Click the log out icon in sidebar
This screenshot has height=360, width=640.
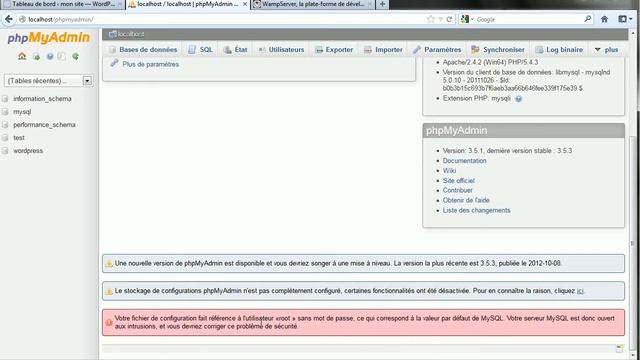(37, 57)
